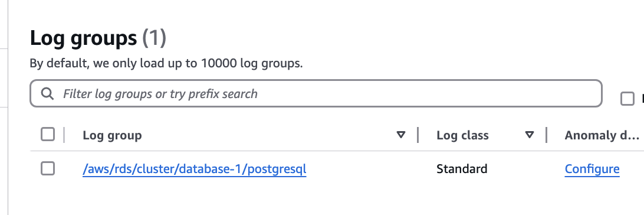Click the Log groups heading text

tap(83, 38)
